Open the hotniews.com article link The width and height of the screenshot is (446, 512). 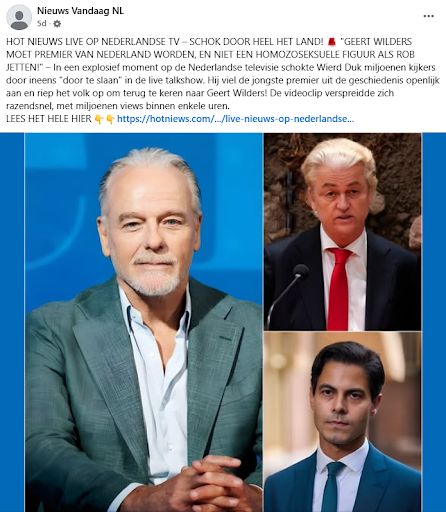(x=235, y=119)
